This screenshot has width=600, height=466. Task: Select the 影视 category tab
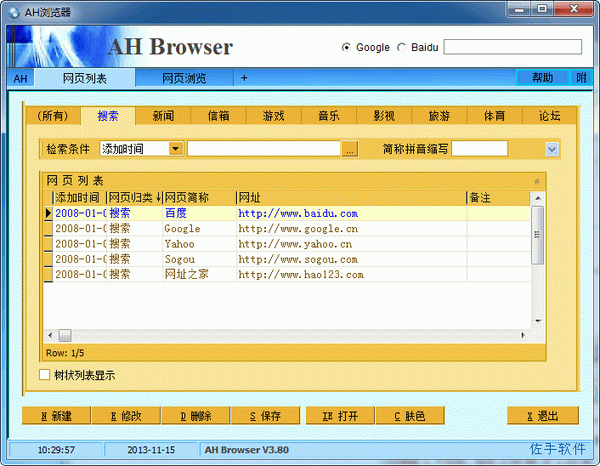(x=384, y=116)
